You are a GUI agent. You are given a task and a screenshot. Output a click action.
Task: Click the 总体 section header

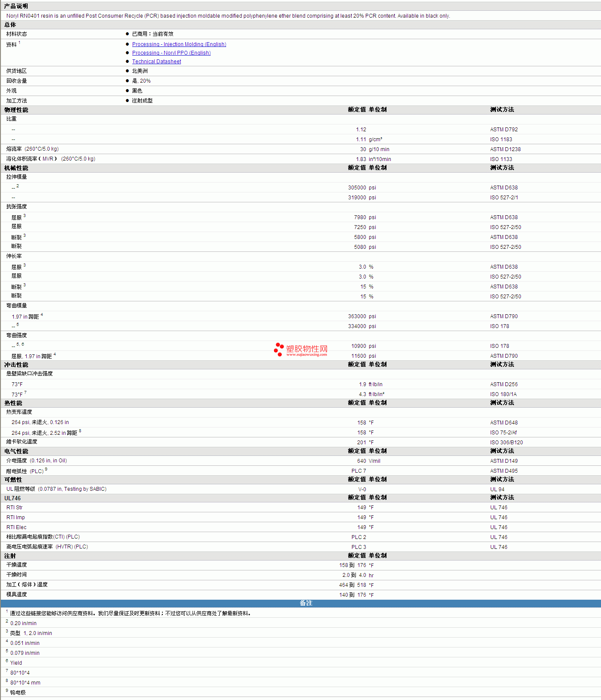point(10,25)
